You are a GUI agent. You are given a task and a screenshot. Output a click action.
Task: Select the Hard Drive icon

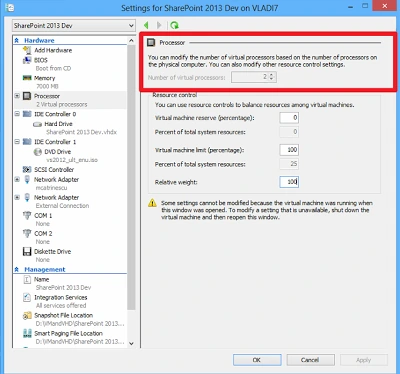pos(37,124)
